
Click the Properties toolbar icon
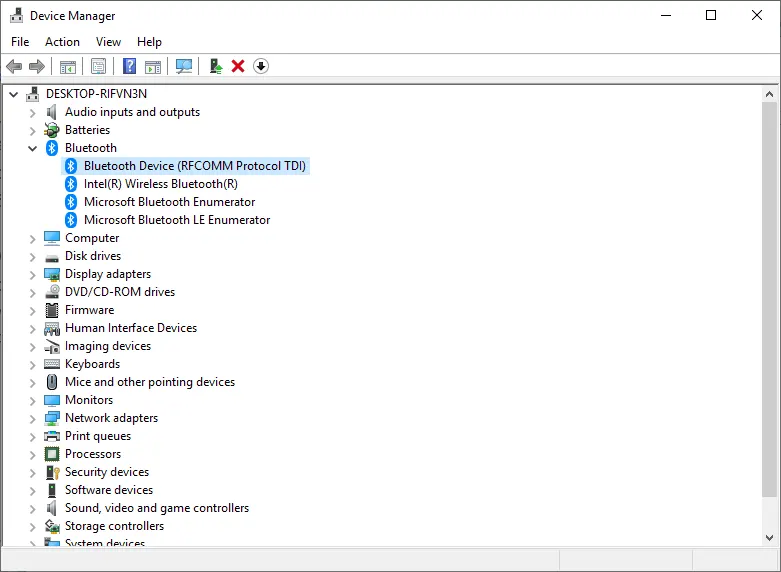pos(98,66)
